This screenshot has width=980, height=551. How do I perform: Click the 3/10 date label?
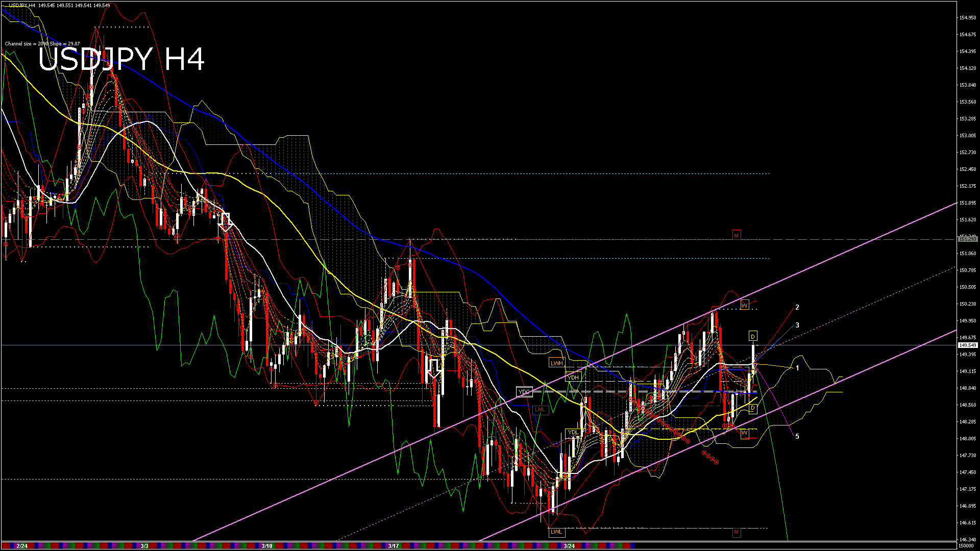coord(267,546)
